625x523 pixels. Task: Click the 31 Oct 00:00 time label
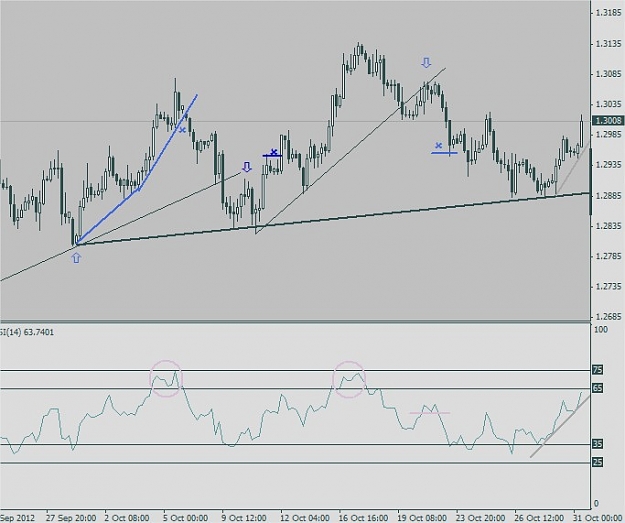[x=598, y=518]
